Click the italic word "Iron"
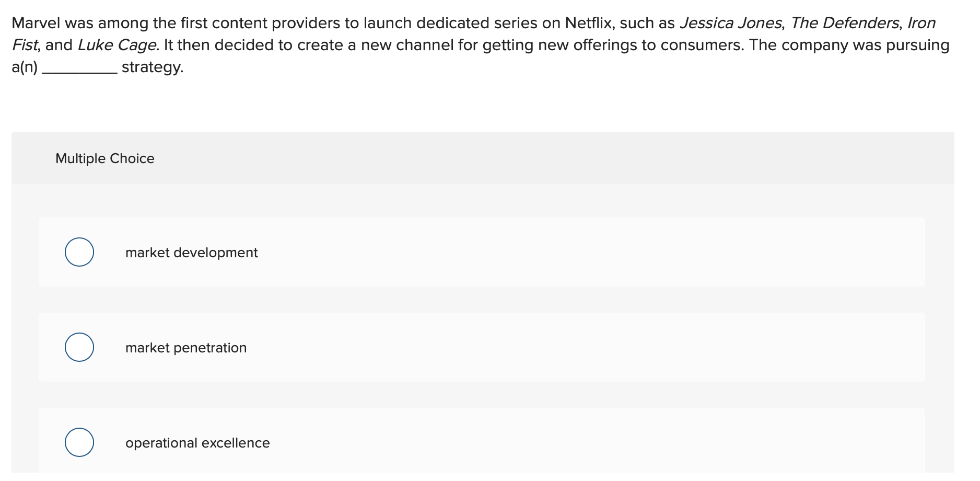 point(921,23)
